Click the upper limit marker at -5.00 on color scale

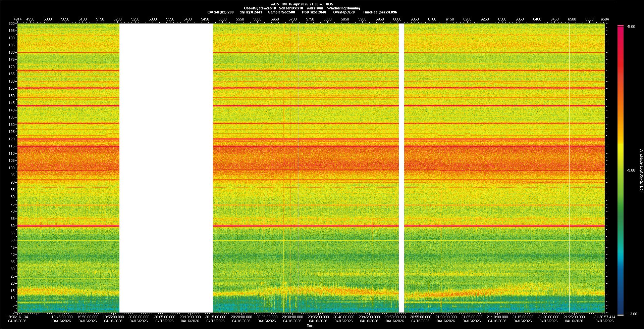point(621,26)
